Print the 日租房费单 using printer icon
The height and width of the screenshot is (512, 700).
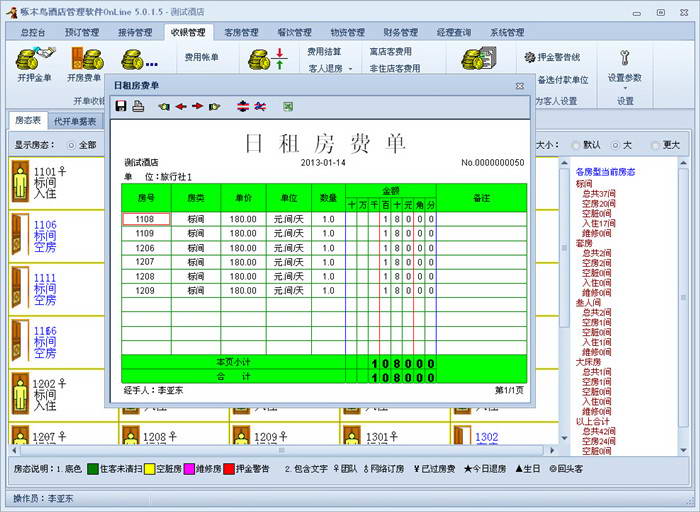(138, 106)
